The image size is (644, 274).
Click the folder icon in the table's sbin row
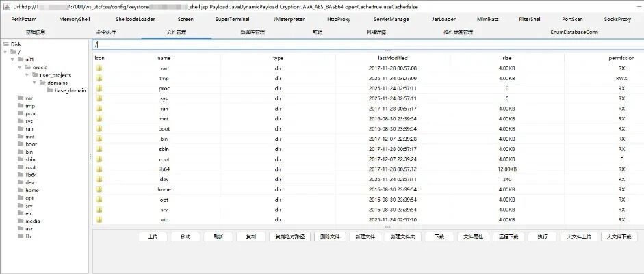(99, 149)
